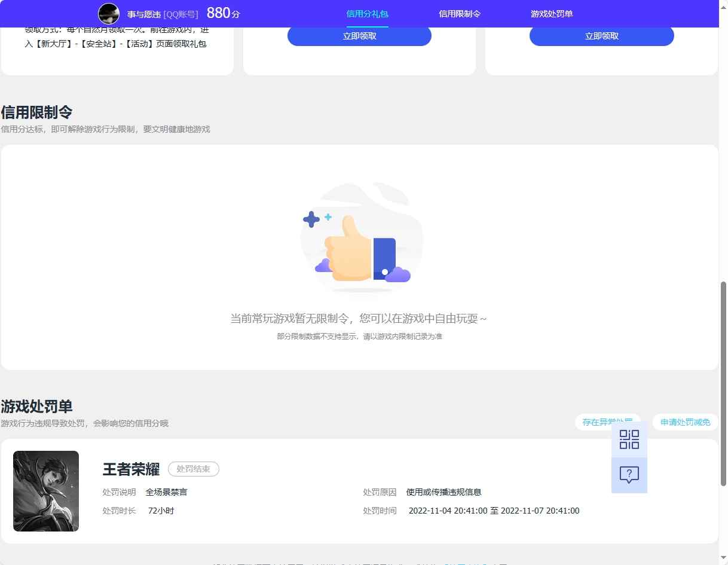Click the 2022-11-04 20:41:00 penalty time range
The height and width of the screenshot is (565, 728).
tap(494, 511)
